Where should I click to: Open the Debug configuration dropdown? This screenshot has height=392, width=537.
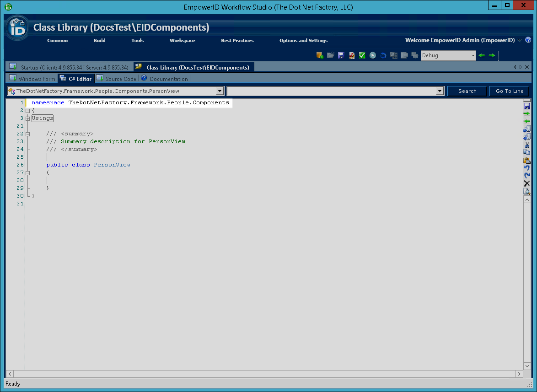pos(473,55)
